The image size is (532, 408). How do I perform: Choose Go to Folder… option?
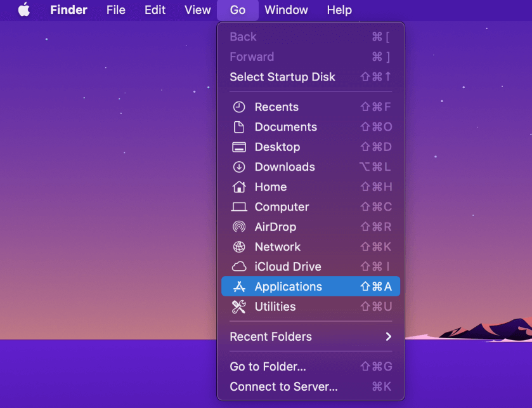point(268,367)
